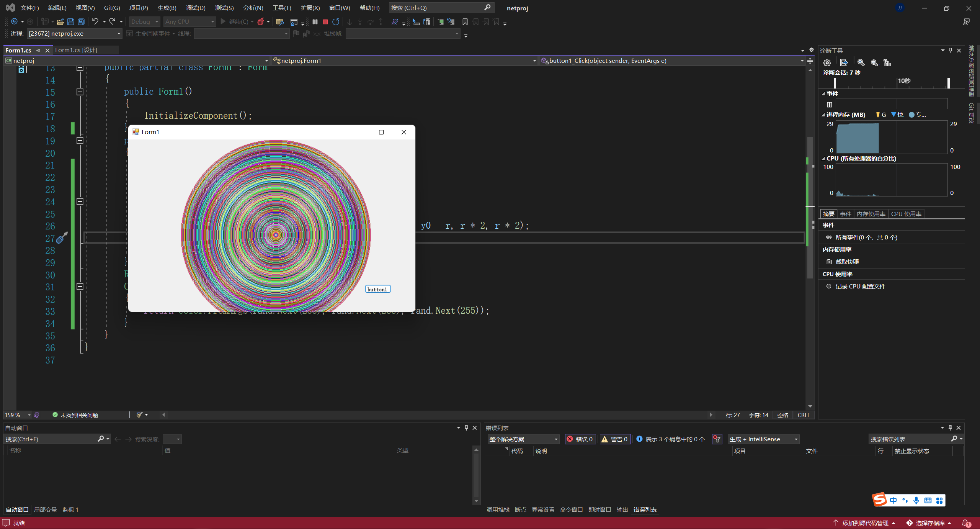Collapse the Form1 constructor at line 15
980x529 pixels.
coord(80,92)
